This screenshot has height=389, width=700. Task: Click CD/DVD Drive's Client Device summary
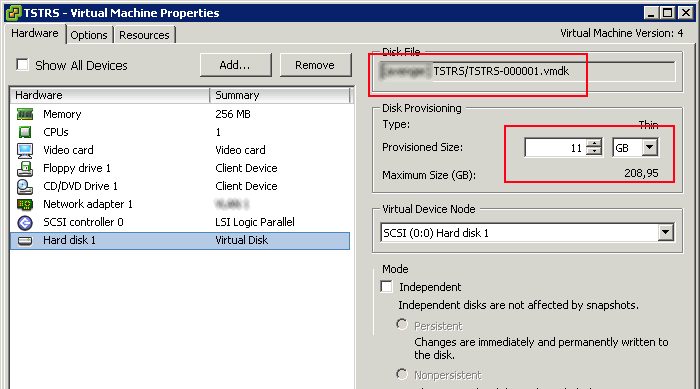[246, 186]
